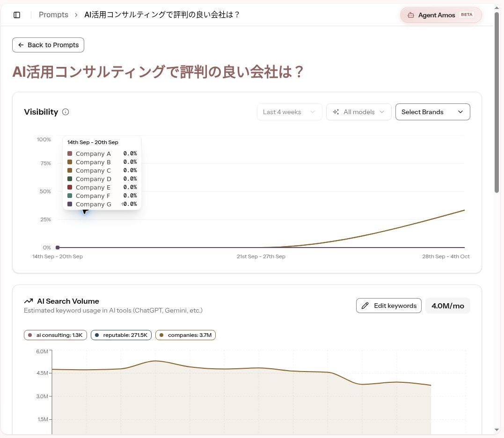Click the Company F label in tooltip
Image resolution: width=504 pixels, height=438 pixels.
click(x=93, y=196)
